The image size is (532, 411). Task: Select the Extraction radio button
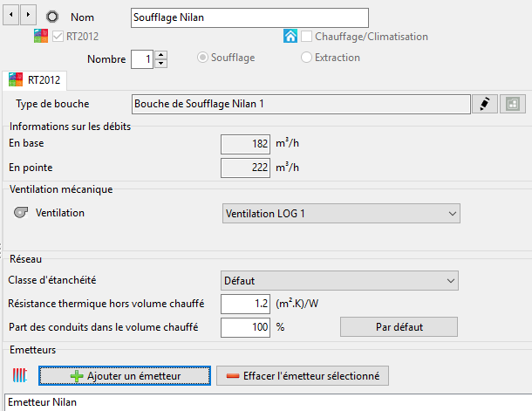pos(306,58)
